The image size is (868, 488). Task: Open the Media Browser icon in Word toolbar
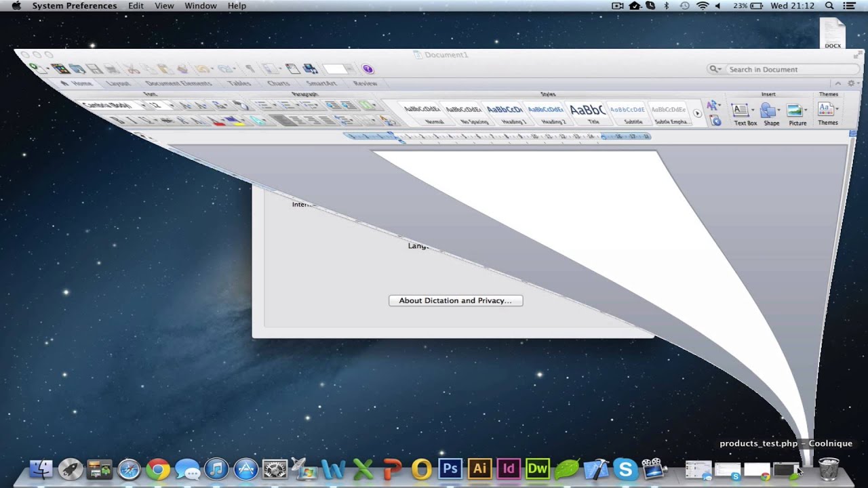(x=310, y=68)
